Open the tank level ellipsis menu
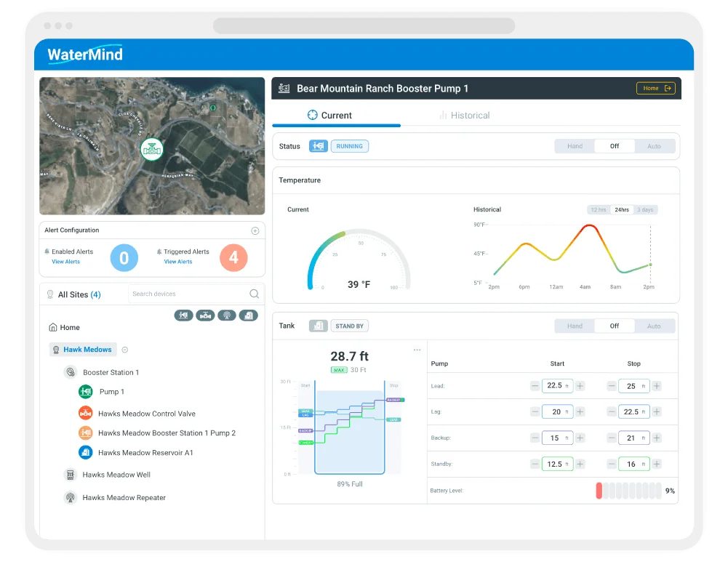728x567 pixels. pos(417,350)
